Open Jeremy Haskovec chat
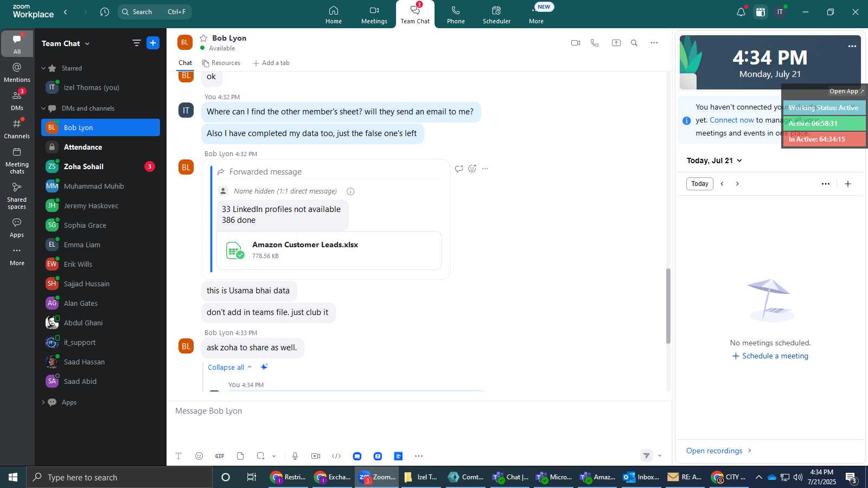Viewport: 868px width, 488px height. [100, 206]
